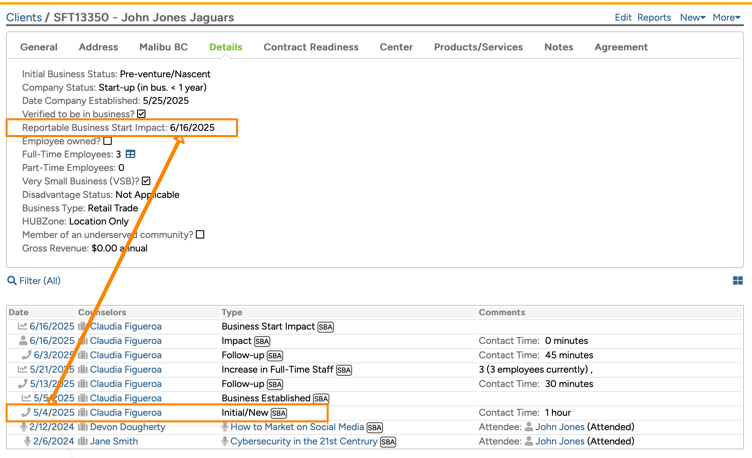Click microphone icon beside the 2/6/2024 date
752x458 pixels.
[25, 441]
